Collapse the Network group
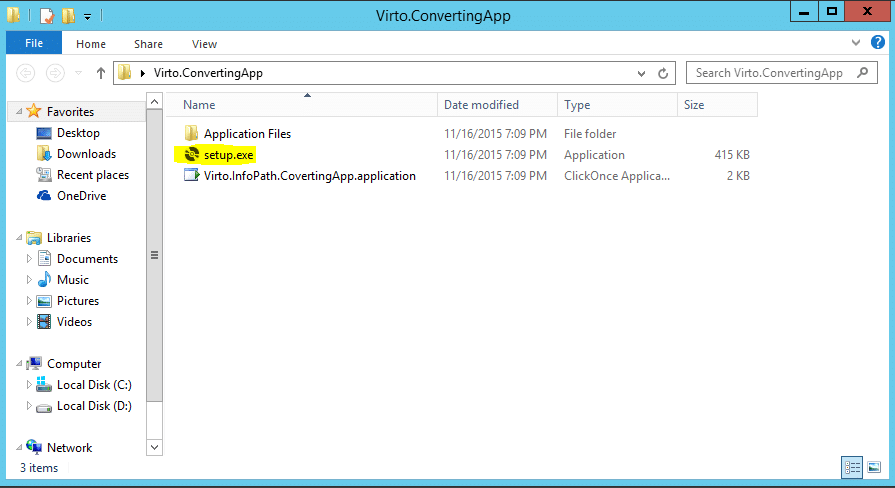The width and height of the screenshot is (895, 488). coord(19,447)
